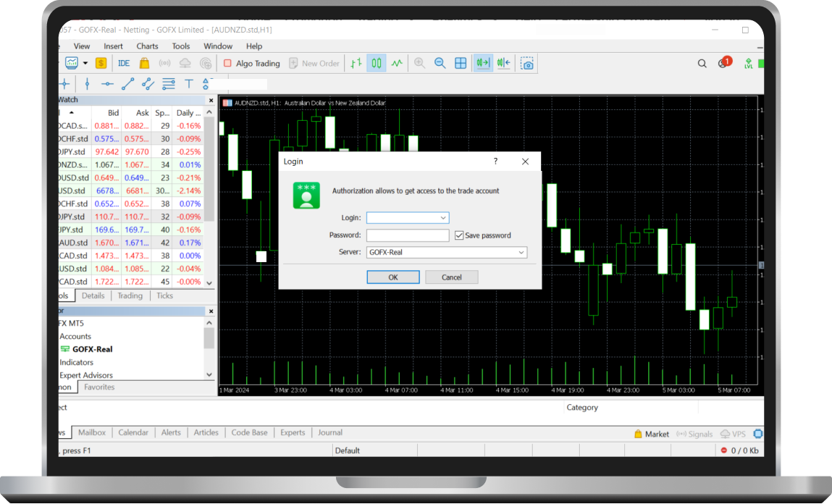Screen dimensions: 832x504
Task: Click the green LVL icon in the toolbar
Action: tap(748, 64)
